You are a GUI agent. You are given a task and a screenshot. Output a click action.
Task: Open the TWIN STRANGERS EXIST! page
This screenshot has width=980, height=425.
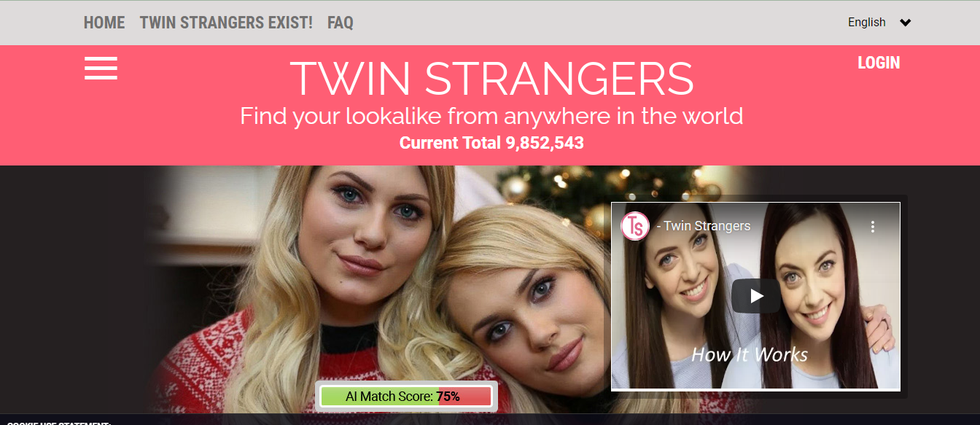(226, 23)
